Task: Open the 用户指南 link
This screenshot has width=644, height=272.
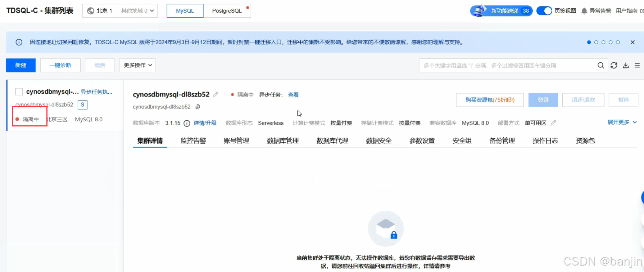Action: tap(626, 11)
